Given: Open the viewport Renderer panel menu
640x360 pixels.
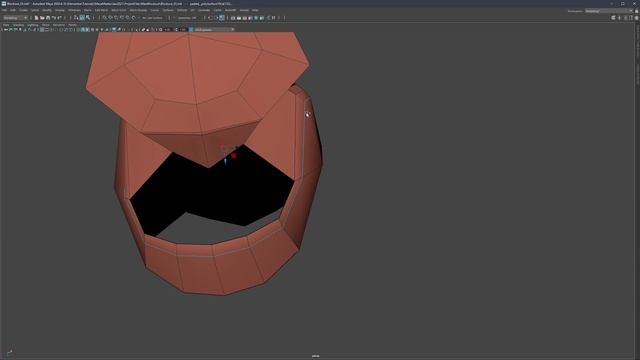Looking at the screenshot, I should (59, 25).
